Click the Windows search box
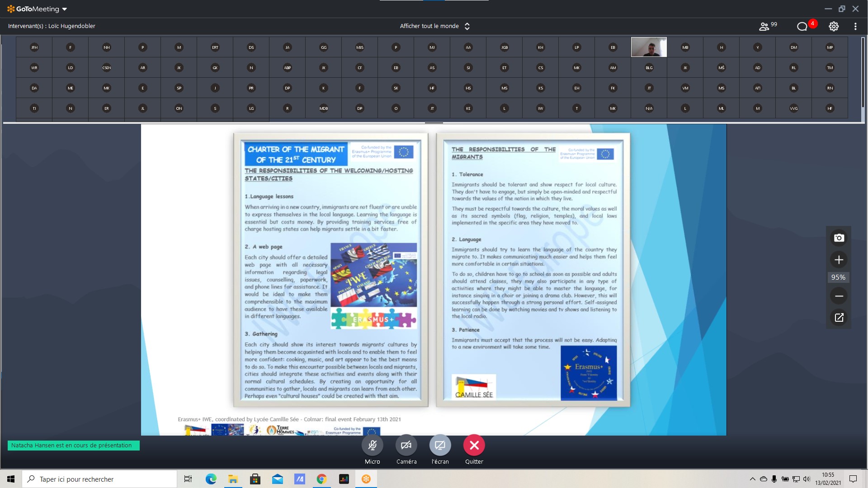 pos(99,479)
